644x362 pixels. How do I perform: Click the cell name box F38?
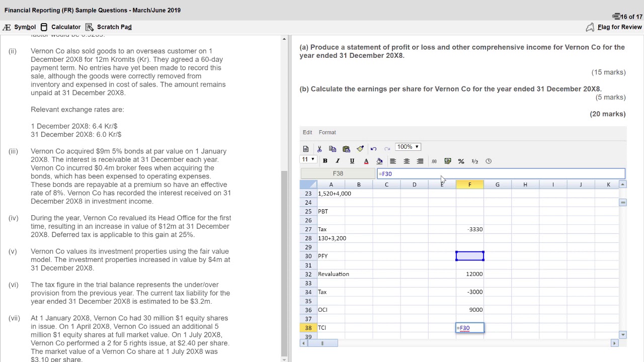338,173
